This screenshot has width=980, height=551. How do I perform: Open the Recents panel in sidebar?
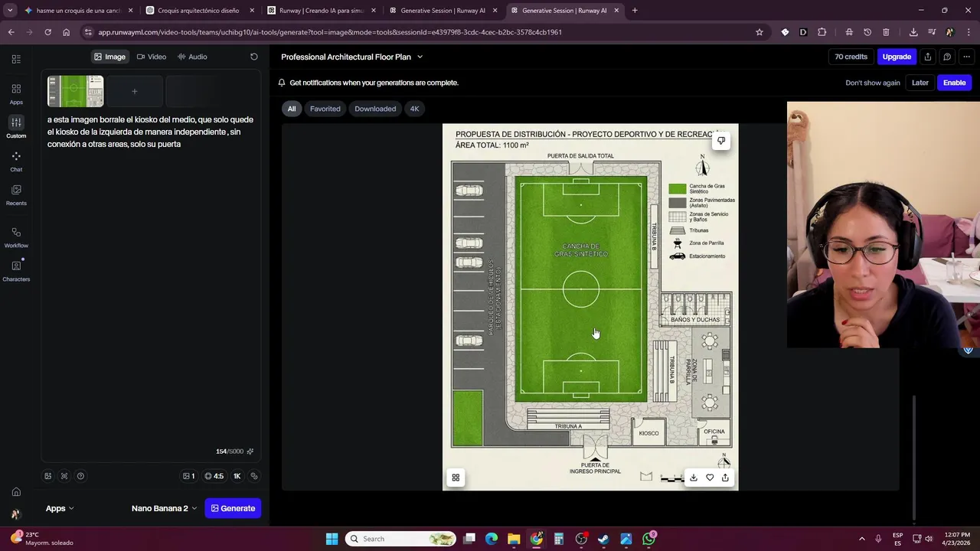point(16,194)
